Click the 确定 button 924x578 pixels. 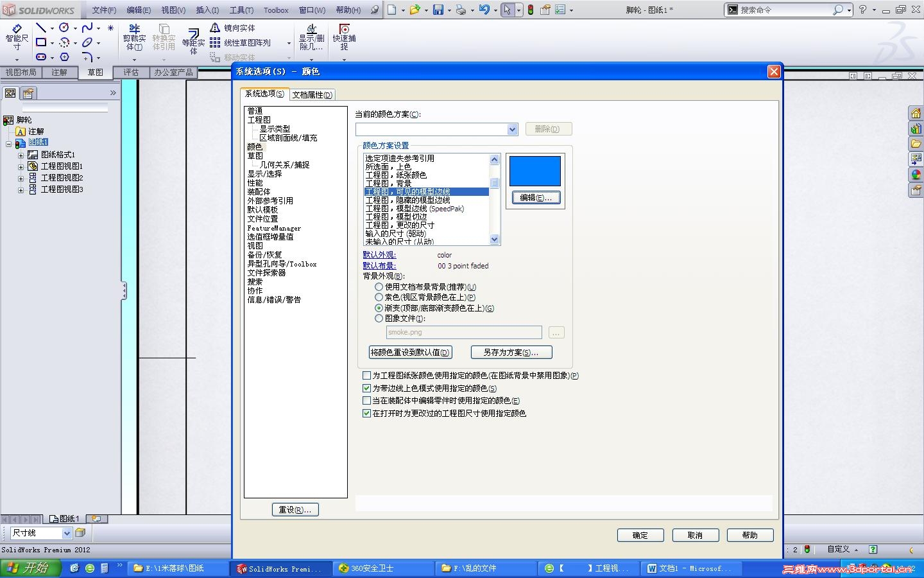640,536
